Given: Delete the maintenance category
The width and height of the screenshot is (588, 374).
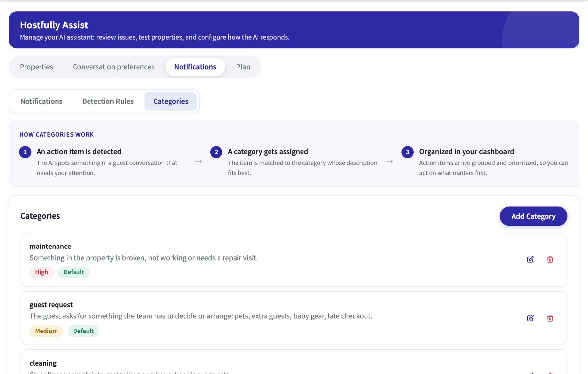Looking at the screenshot, I should point(550,259).
